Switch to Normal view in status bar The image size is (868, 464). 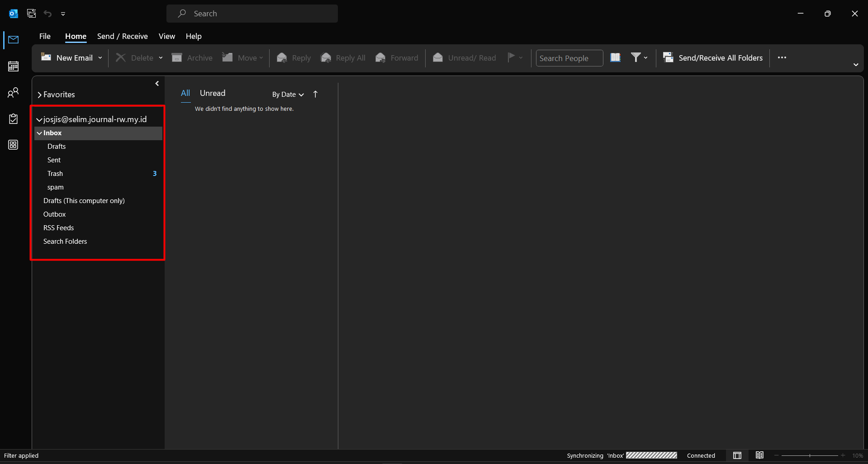pyautogui.click(x=737, y=455)
